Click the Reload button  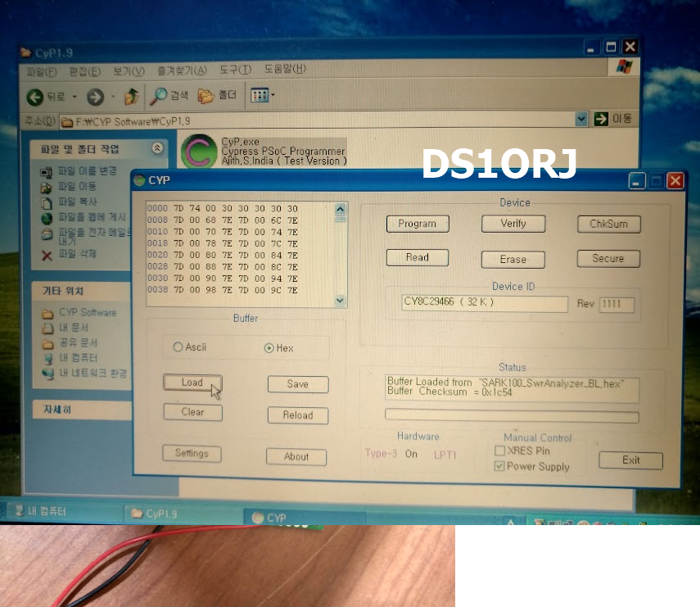(298, 415)
